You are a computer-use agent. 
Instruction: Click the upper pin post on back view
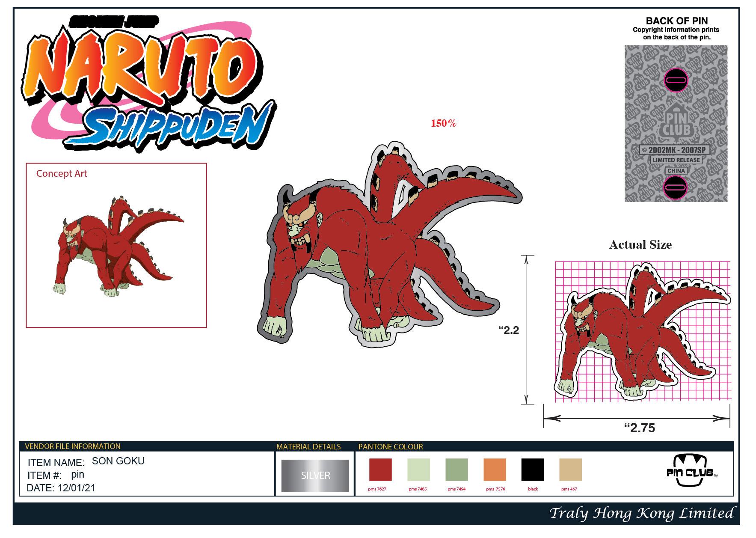(x=676, y=80)
